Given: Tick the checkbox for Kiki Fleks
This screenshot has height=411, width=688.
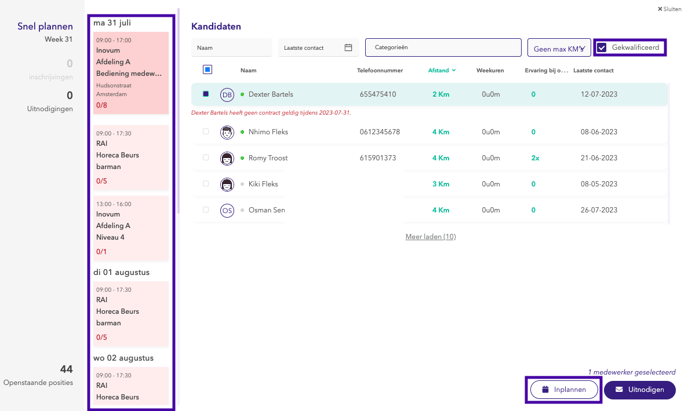Looking at the screenshot, I should 206,183.
